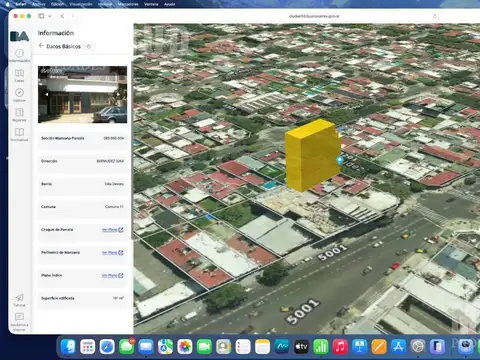Open Photos from the Dock
The width and height of the screenshot is (480, 360).
185,347
